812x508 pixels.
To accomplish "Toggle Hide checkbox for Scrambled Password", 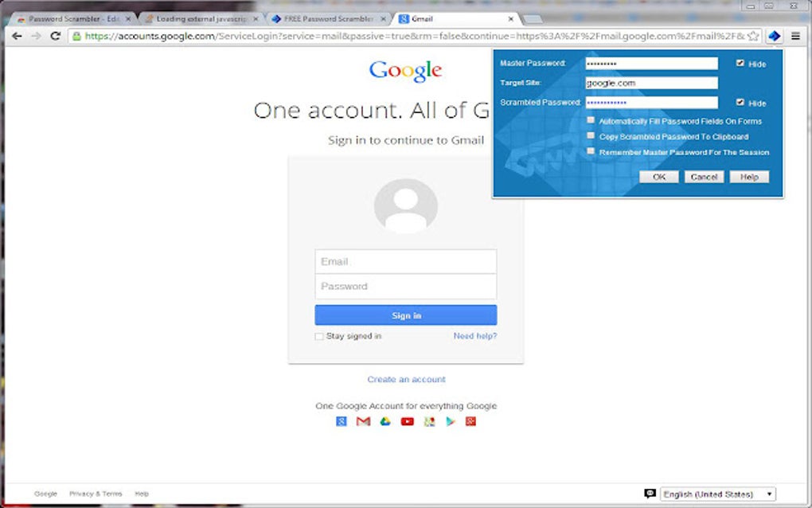I will [740, 103].
